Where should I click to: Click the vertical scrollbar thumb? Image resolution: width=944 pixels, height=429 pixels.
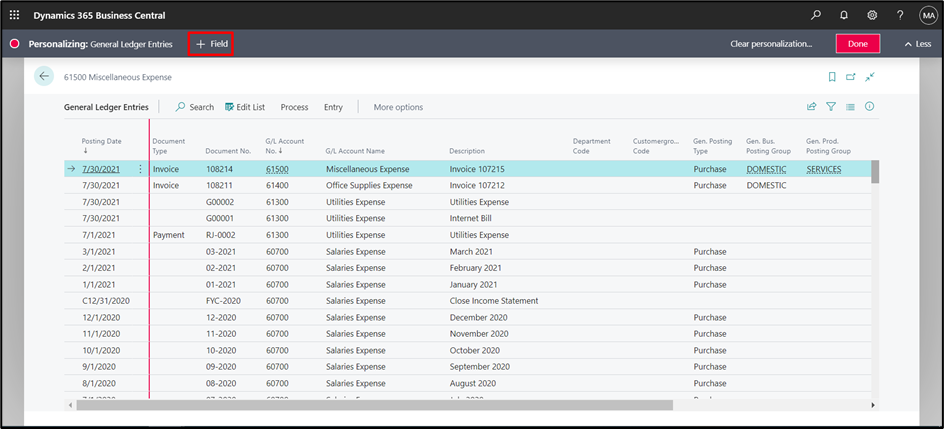[875, 171]
